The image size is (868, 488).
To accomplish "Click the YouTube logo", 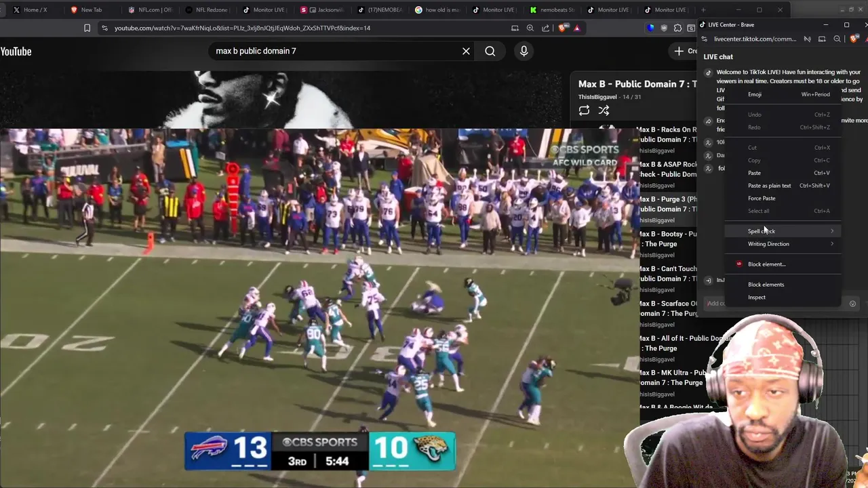I will coord(16,52).
